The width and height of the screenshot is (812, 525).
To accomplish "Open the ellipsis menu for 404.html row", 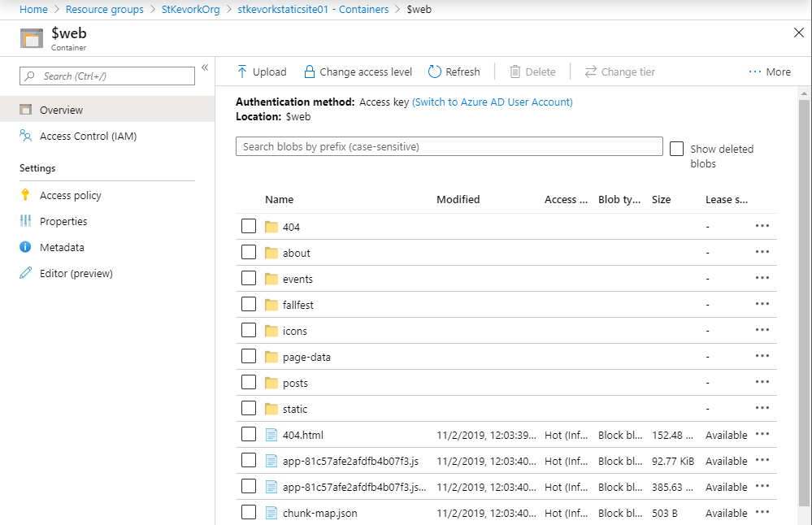I will click(x=762, y=434).
